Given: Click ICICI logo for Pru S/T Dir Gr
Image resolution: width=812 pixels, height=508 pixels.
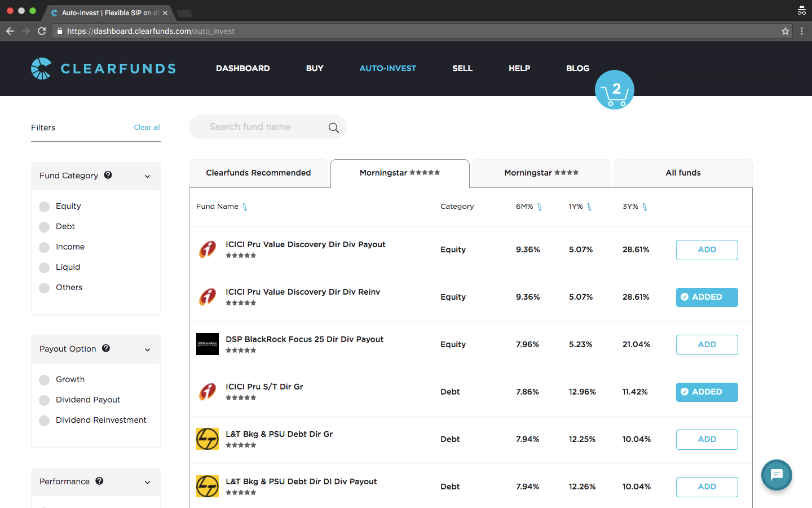Looking at the screenshot, I should click(x=208, y=391).
